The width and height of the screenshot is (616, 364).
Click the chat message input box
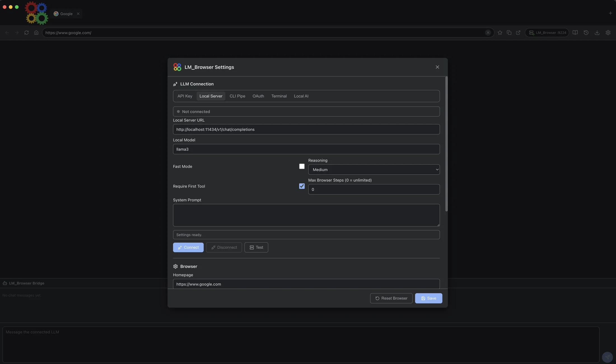point(301,344)
